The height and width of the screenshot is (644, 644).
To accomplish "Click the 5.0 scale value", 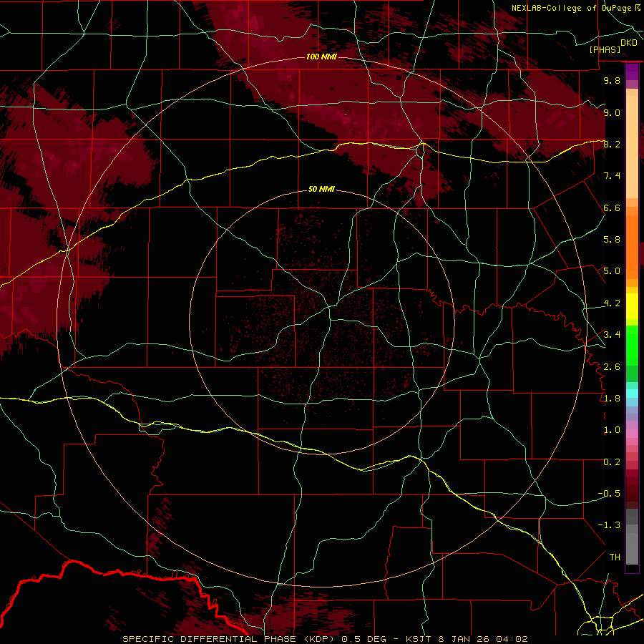I will pos(612,271).
